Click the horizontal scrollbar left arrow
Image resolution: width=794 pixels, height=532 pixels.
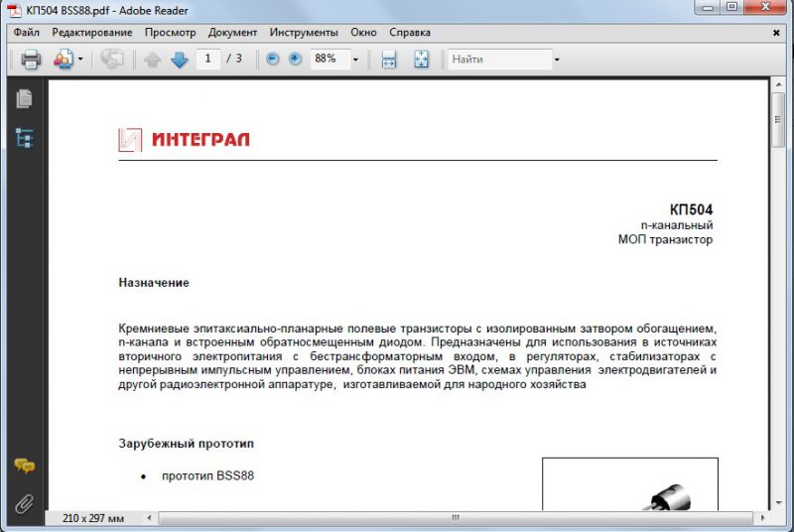tap(150, 518)
